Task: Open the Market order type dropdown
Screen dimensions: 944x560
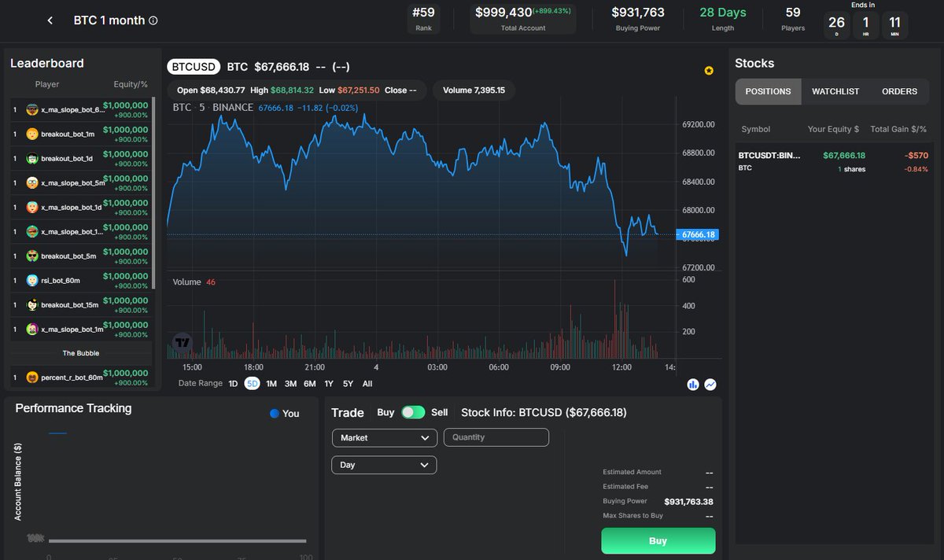Action: tap(384, 437)
